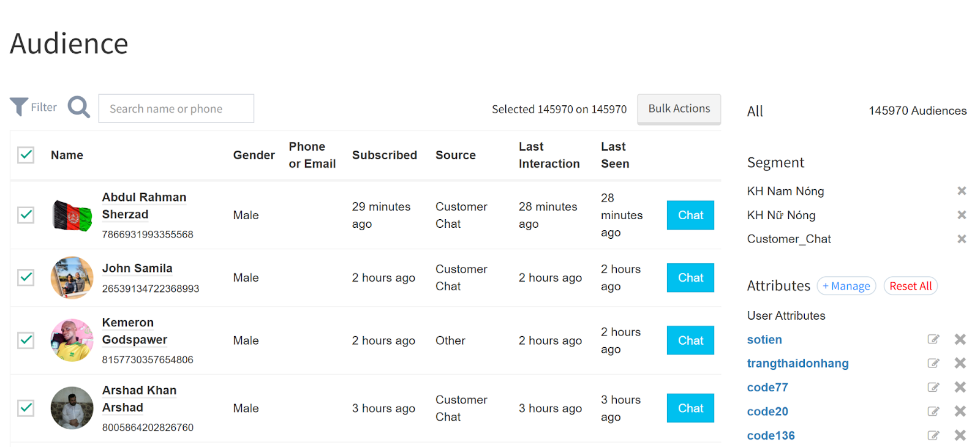This screenshot has height=447, width=980.
Task: Delete the code20 attribute
Action: (960, 411)
